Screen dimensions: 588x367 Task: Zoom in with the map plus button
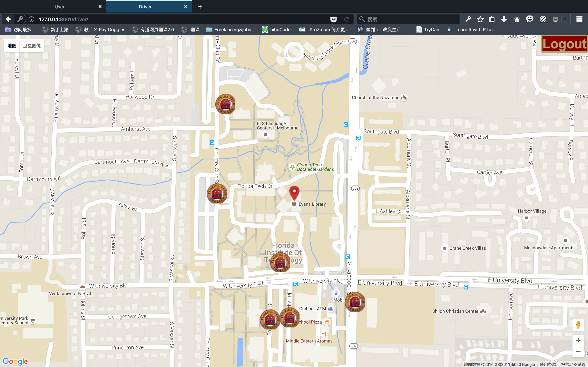tap(578, 340)
